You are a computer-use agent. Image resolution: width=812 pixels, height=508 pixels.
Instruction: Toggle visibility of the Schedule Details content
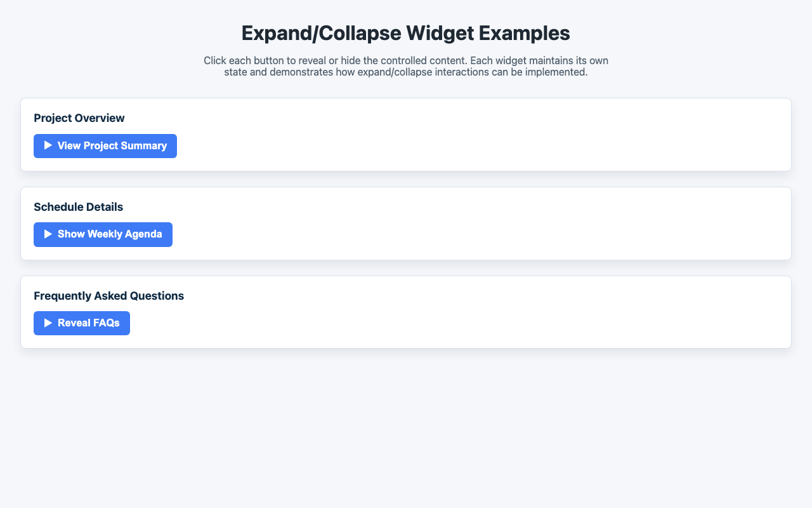(103, 234)
